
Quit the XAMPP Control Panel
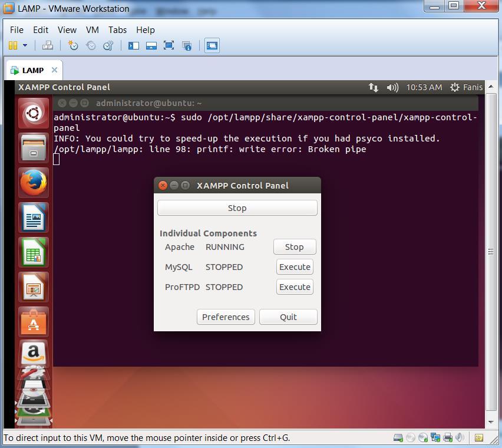click(x=288, y=317)
